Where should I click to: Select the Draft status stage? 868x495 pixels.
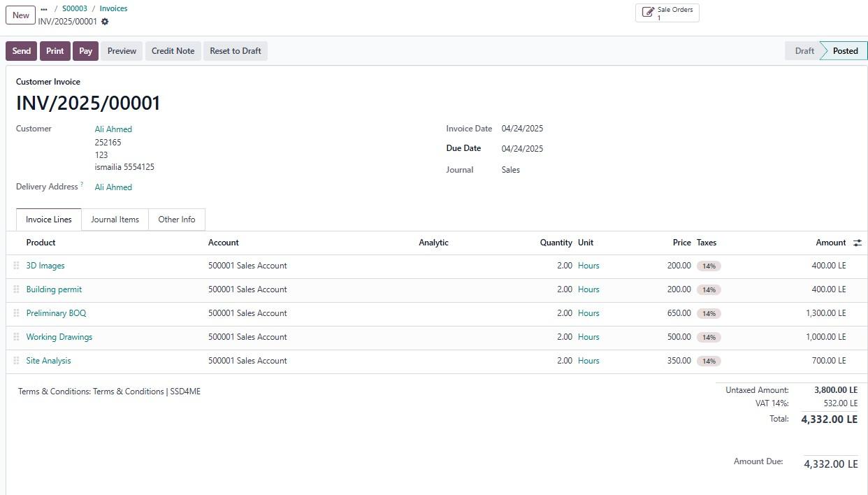(x=804, y=51)
